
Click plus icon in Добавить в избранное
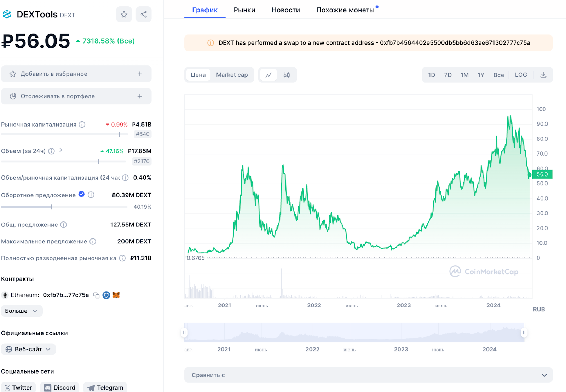(140, 74)
